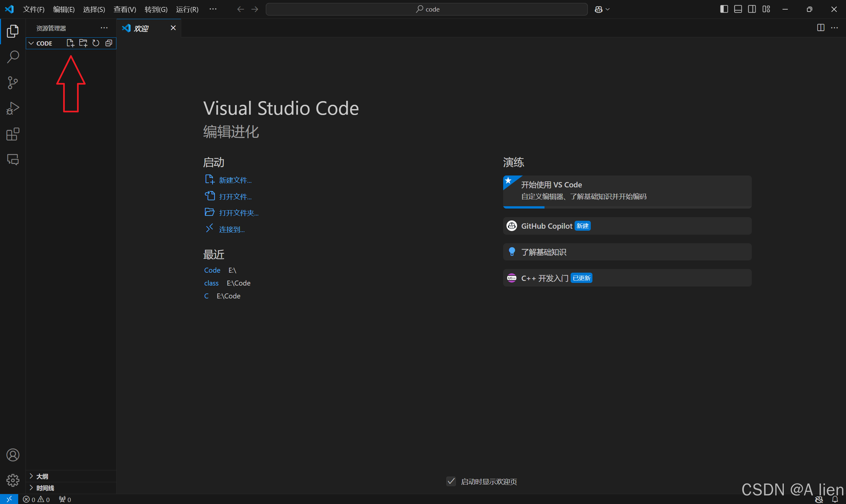Image resolution: width=846 pixels, height=504 pixels.
Task: Click the New File icon in explorer
Action: (70, 43)
